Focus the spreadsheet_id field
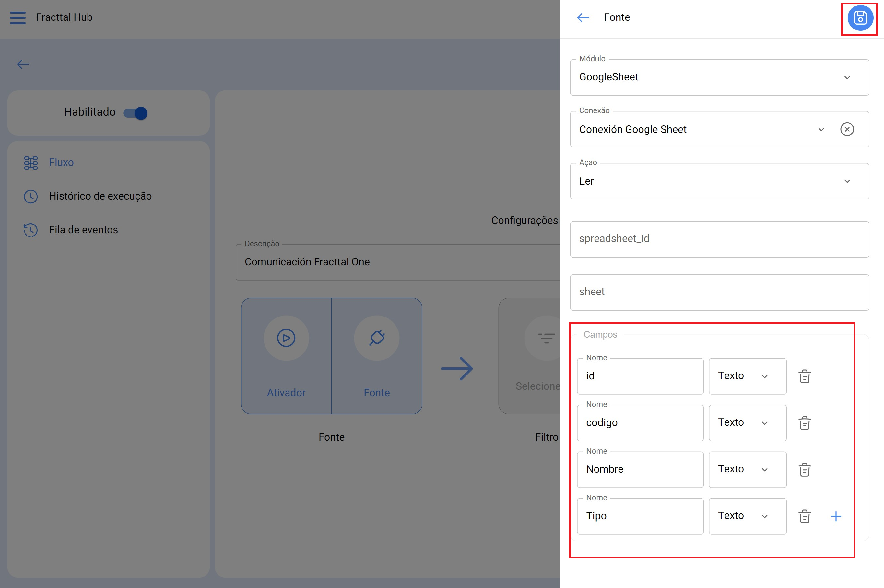The width and height of the screenshot is (884, 588). pyautogui.click(x=719, y=239)
